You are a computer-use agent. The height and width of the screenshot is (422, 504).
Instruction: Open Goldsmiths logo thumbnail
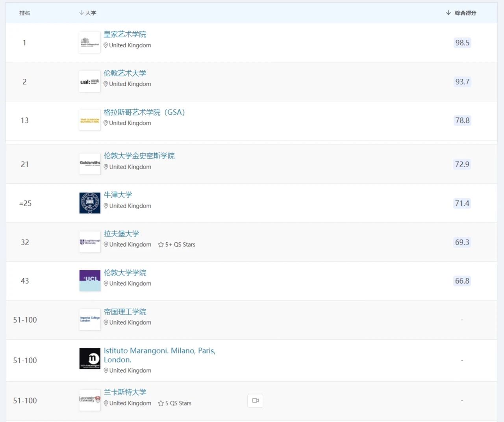tap(90, 164)
